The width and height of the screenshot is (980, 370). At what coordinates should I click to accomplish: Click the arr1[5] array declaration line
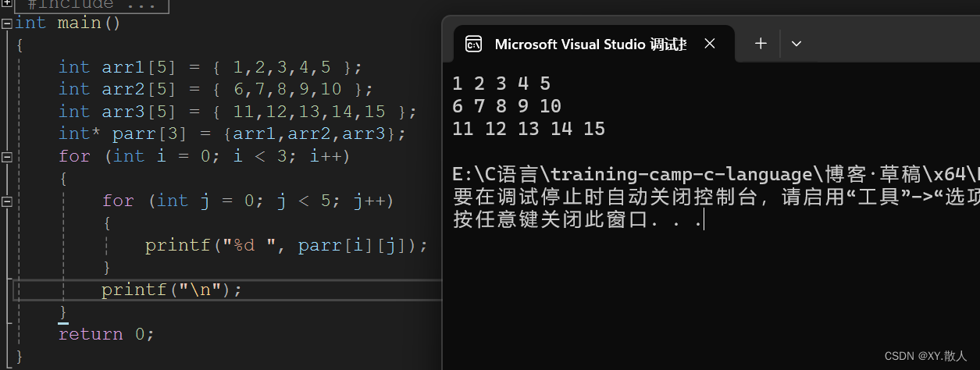[x=211, y=67]
